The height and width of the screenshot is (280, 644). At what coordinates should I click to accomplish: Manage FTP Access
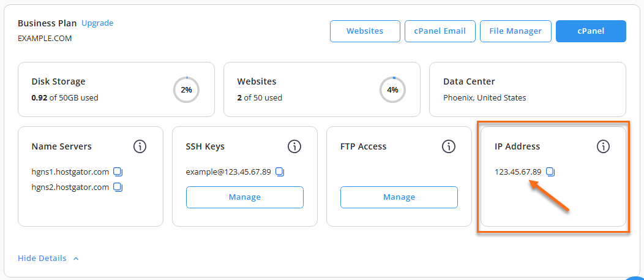[399, 197]
